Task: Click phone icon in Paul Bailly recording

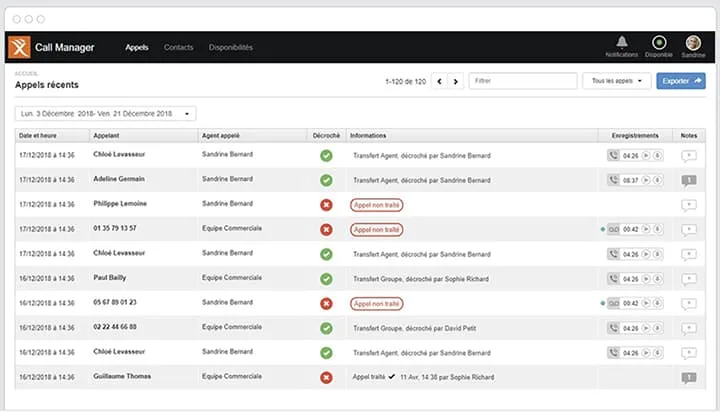Action: (613, 279)
